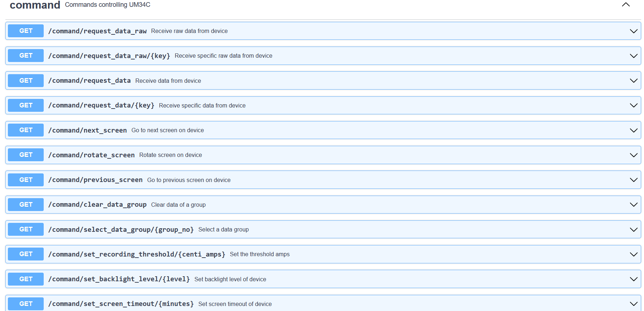Screen dimensions: 644x311
Task: Open the /command/request_data/{key} path link
Action: click(x=101, y=105)
